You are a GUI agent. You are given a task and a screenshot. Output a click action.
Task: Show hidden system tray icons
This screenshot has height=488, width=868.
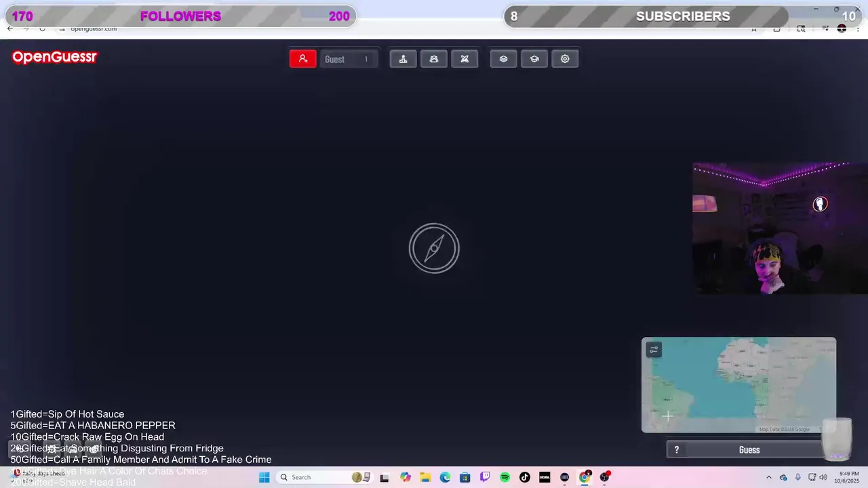[768, 477]
